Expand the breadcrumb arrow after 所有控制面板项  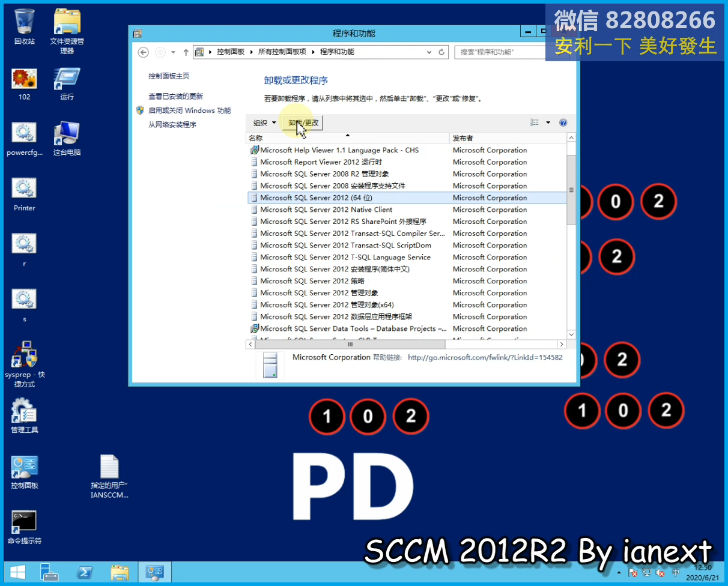313,52
